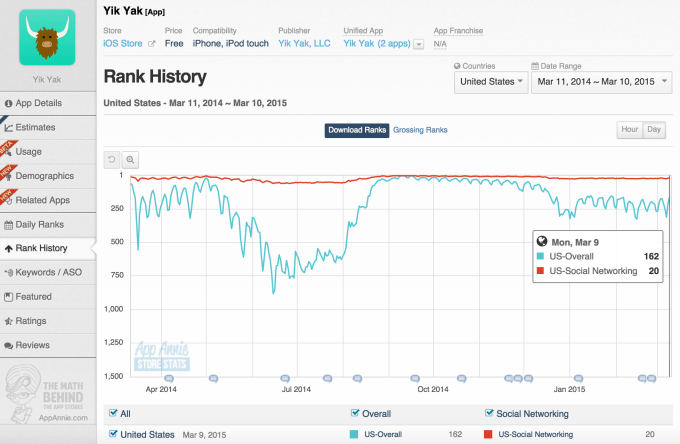Click the Ratings star icon
680x444 pixels.
8,321
